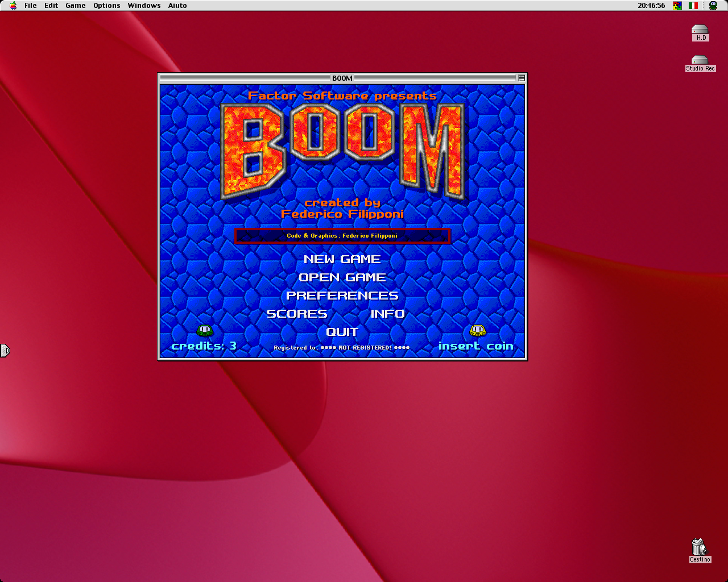Start a NEW GAME

coord(342,259)
